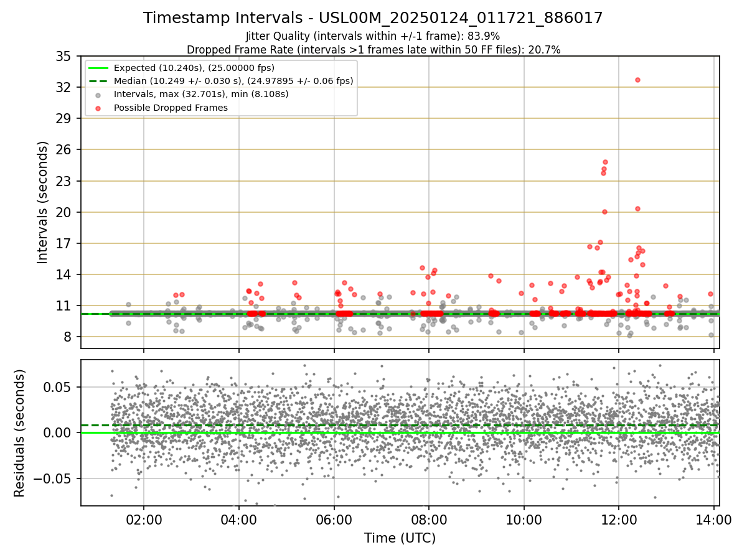This screenshot has height=560, width=747.
Task: Click the 08:00 time tick label
Action: click(429, 520)
